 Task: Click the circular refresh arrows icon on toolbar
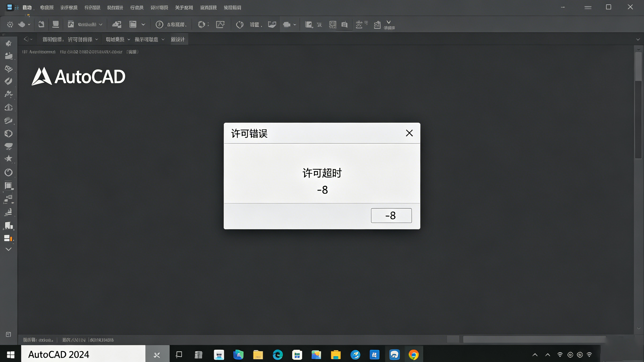click(x=240, y=25)
